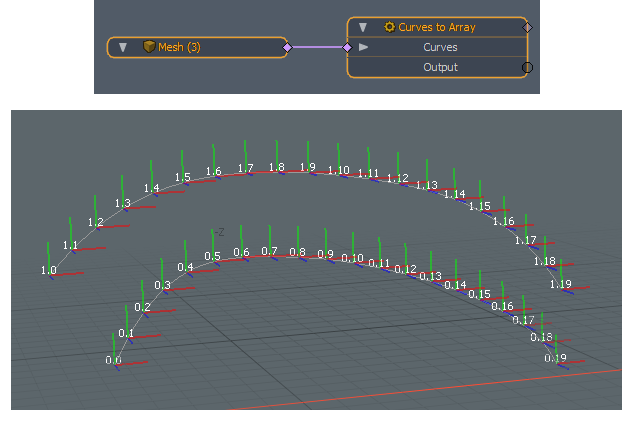
Task: Select the Mesh (3) node label
Action: (x=179, y=47)
